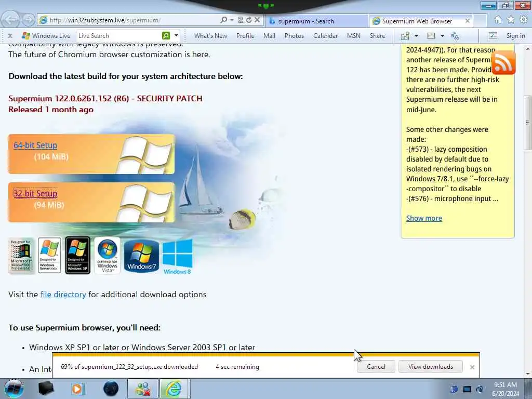Click the 32-bit Setup download link
This screenshot has height=399, width=532.
coord(35,193)
